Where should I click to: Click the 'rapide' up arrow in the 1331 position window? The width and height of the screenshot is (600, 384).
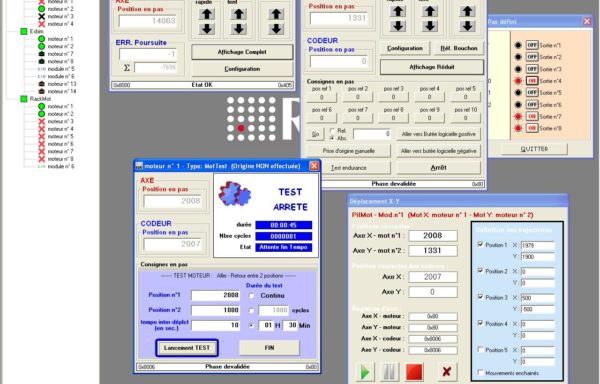click(x=398, y=11)
